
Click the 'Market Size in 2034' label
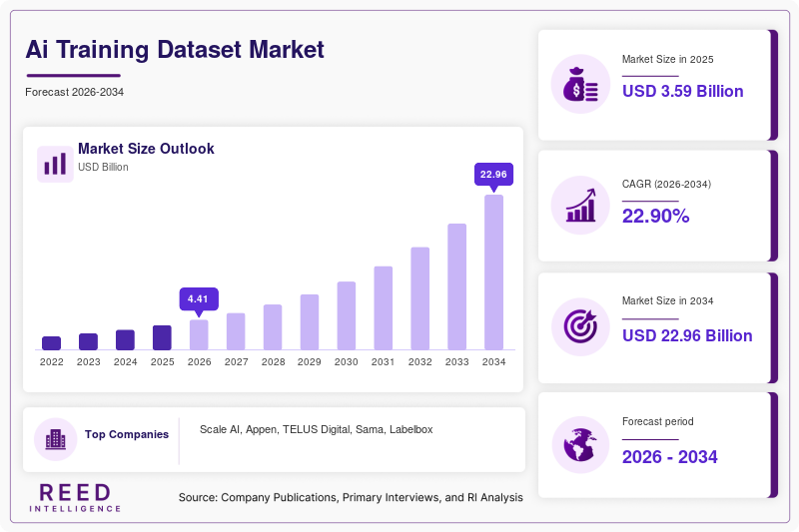[667, 300]
